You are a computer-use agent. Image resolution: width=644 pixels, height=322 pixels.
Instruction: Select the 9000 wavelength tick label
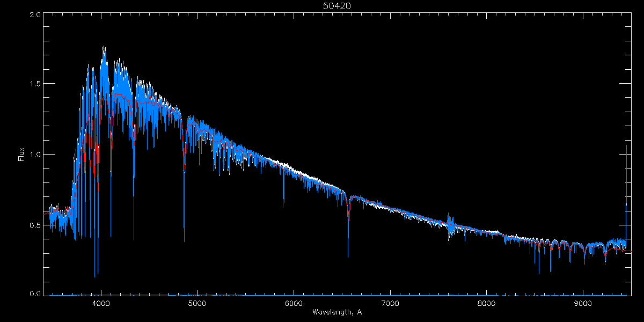click(x=583, y=303)
